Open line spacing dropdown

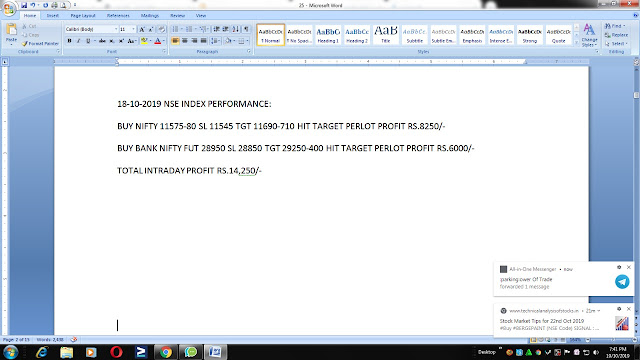tap(216, 41)
